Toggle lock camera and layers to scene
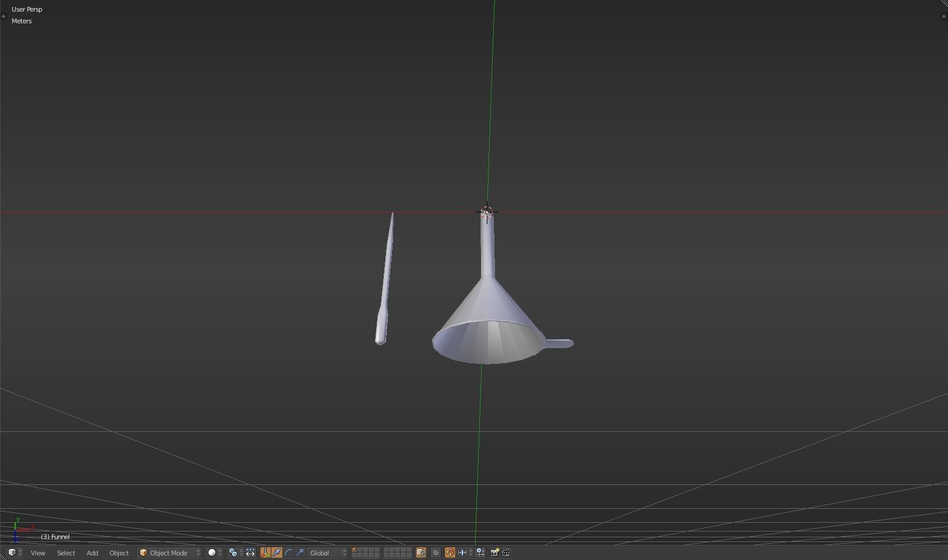 420,552
